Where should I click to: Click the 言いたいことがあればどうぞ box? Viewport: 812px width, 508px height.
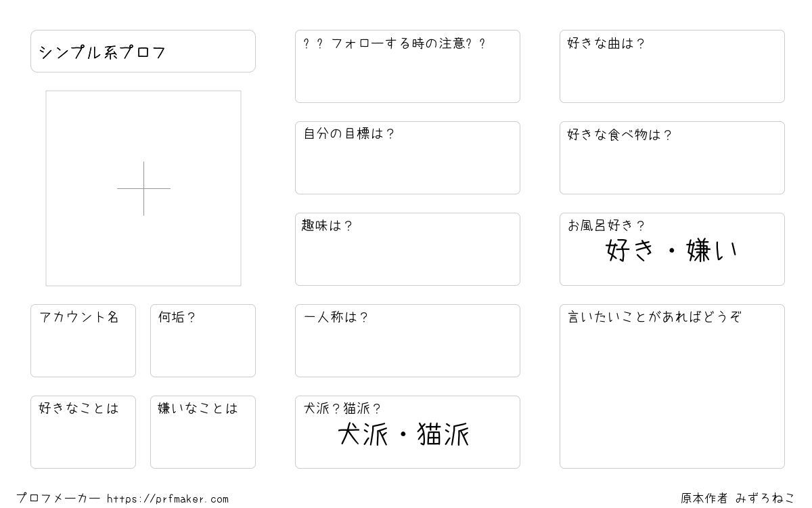[672, 386]
